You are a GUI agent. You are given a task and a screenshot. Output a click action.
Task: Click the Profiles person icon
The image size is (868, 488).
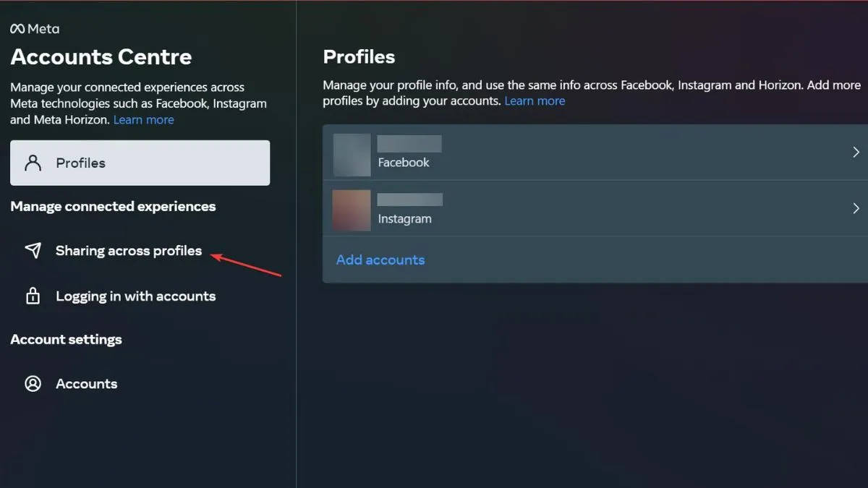pos(33,163)
